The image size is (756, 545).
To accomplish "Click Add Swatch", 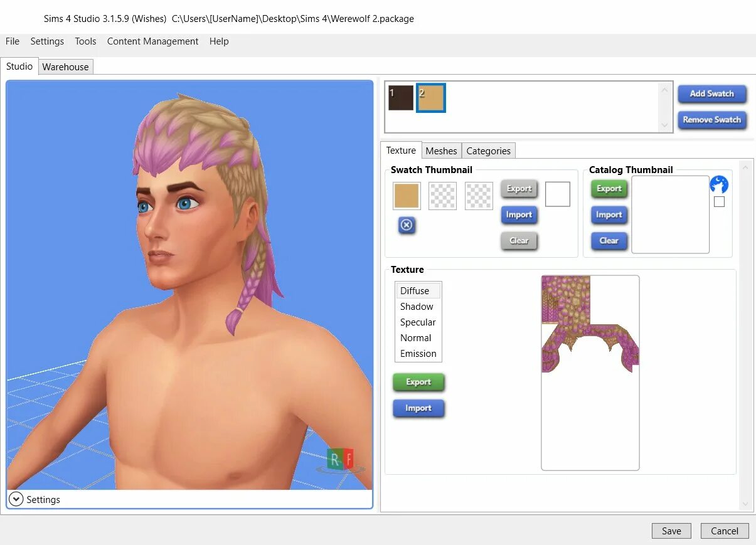I will point(712,93).
